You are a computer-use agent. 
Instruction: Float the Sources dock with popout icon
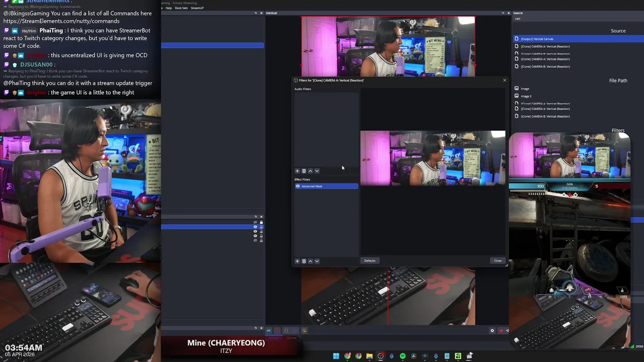(256, 217)
